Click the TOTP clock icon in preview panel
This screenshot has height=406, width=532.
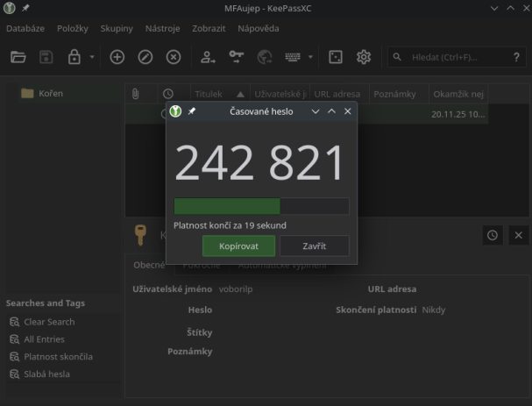pos(493,235)
